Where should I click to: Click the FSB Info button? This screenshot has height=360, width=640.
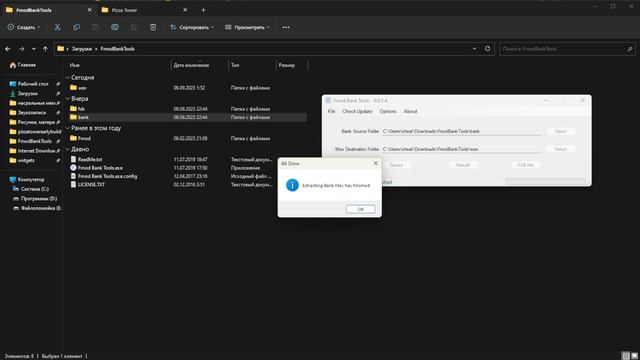pyautogui.click(x=525, y=165)
